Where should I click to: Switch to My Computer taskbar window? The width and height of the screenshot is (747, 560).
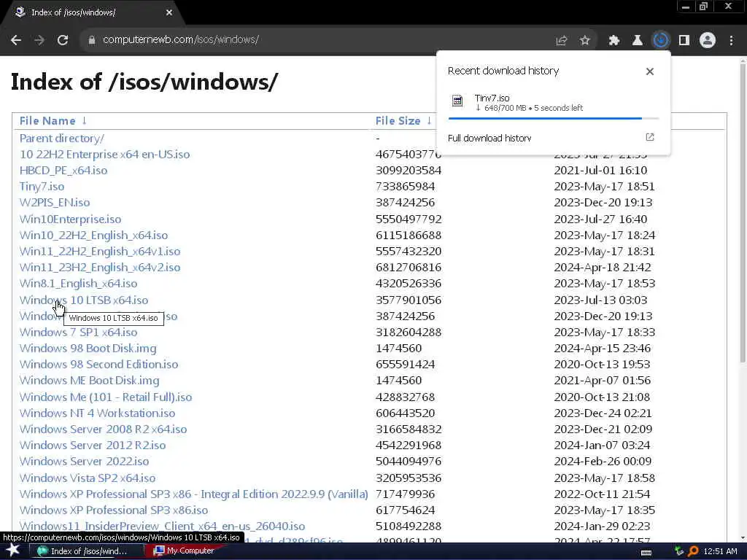185,551
